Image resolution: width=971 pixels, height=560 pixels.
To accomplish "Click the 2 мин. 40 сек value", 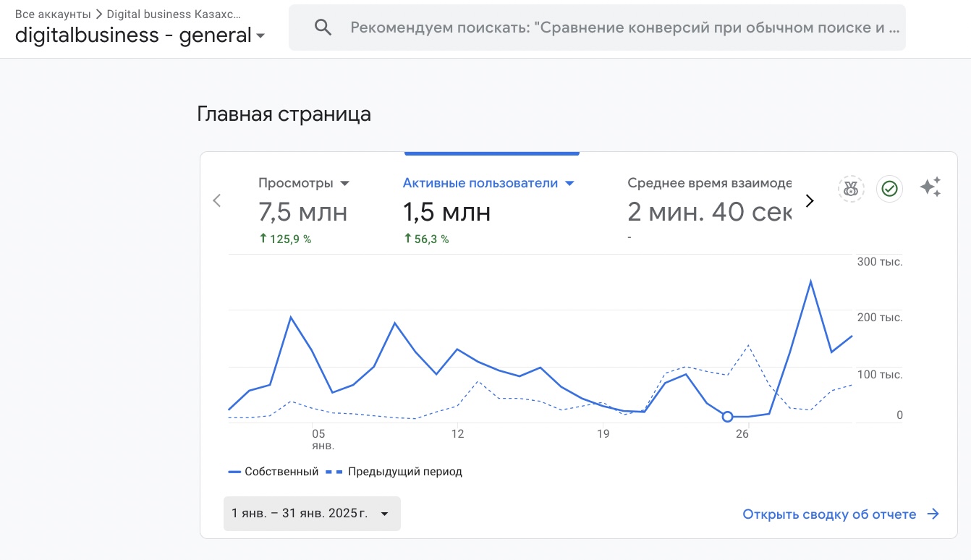I will [710, 212].
